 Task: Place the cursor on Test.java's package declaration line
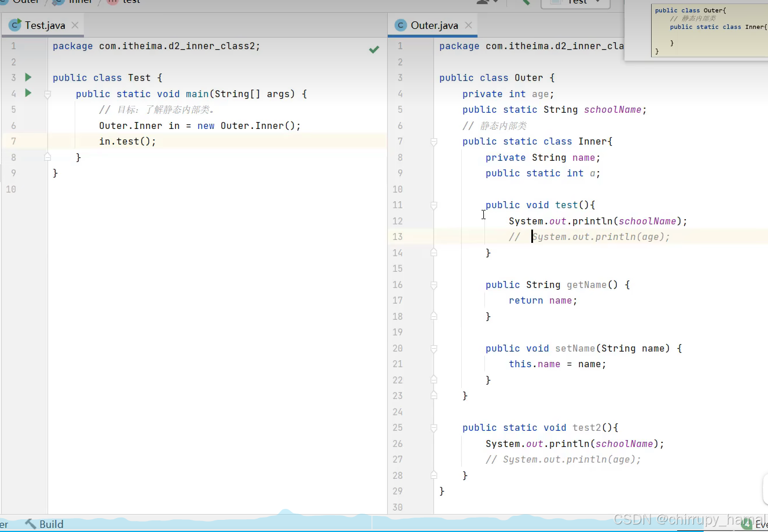click(156, 46)
